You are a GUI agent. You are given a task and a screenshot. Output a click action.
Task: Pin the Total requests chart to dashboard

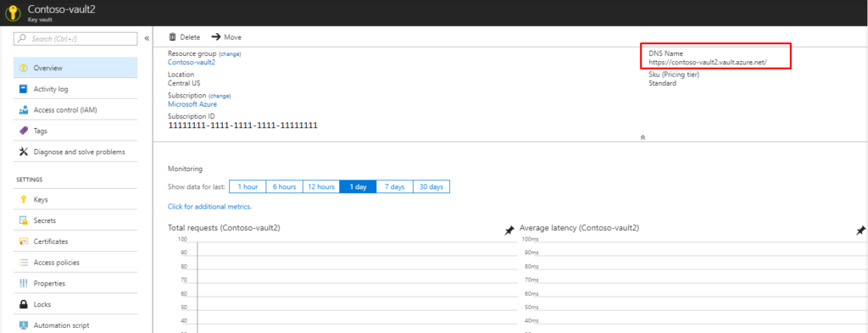click(509, 230)
